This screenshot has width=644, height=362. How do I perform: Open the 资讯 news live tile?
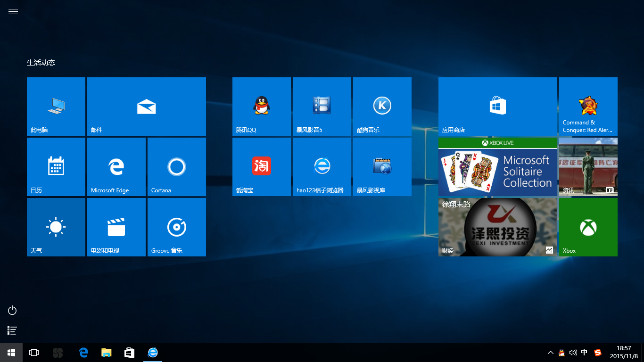tap(588, 167)
